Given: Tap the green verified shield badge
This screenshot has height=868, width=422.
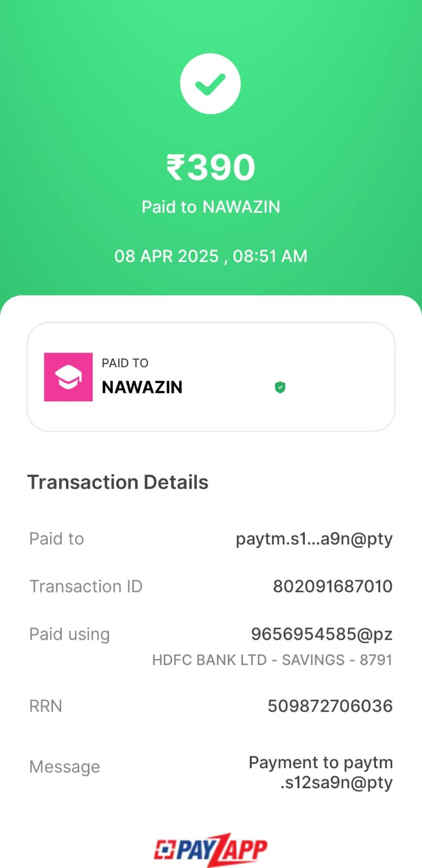Looking at the screenshot, I should click(x=280, y=387).
